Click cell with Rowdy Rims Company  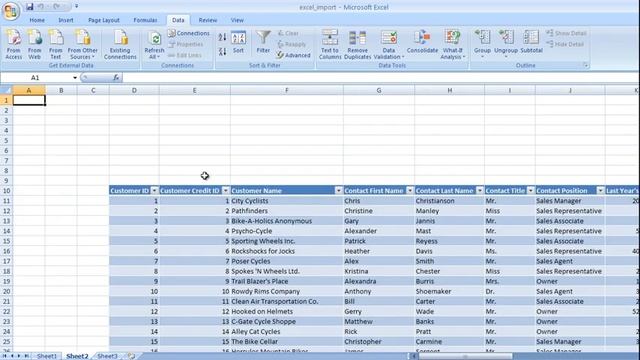tap(287, 291)
